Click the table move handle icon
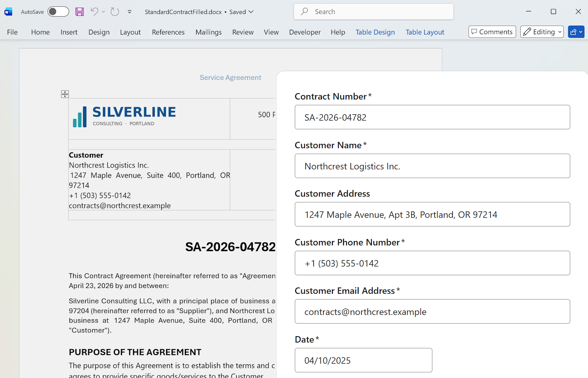The width and height of the screenshot is (588, 378). [65, 94]
